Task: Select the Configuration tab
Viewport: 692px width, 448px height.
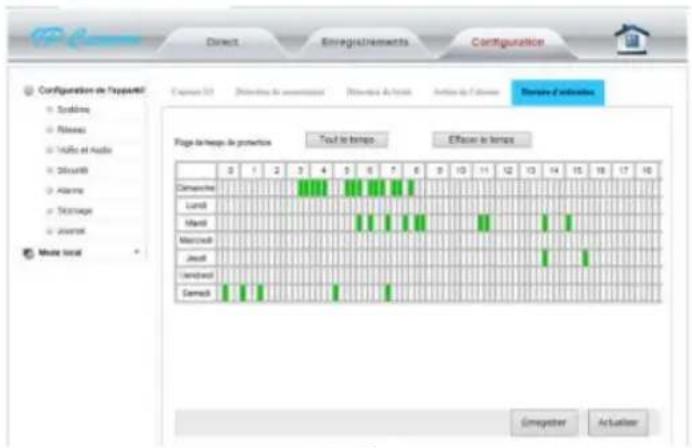Action: [508, 42]
